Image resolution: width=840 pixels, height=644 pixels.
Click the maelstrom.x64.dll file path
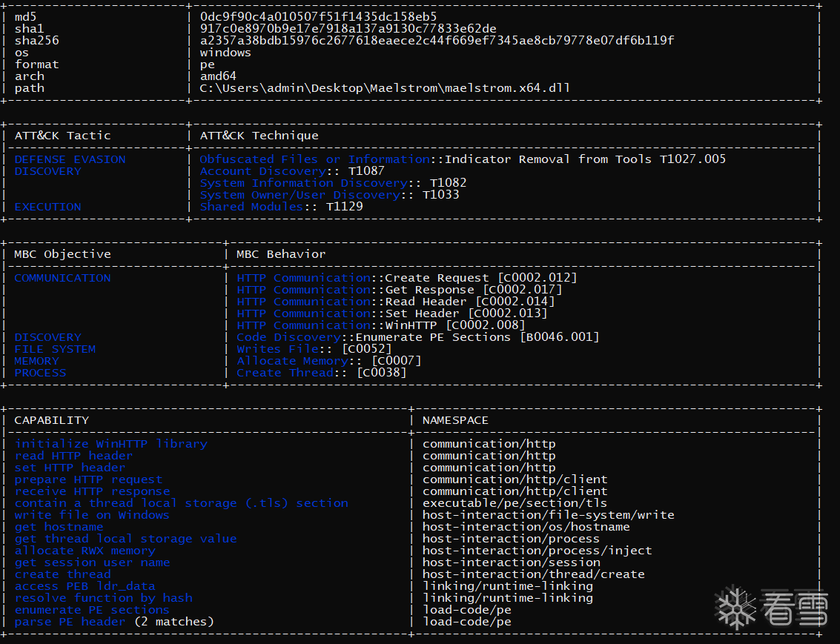click(x=385, y=88)
